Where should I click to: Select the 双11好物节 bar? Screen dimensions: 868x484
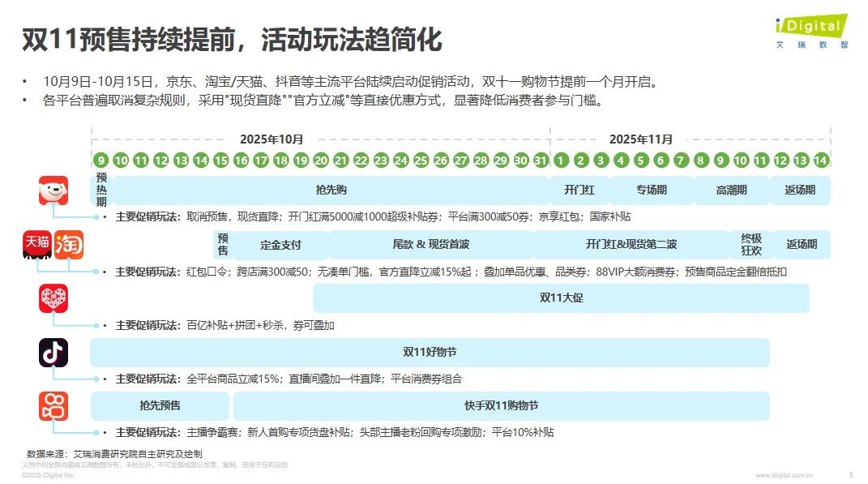click(430, 353)
